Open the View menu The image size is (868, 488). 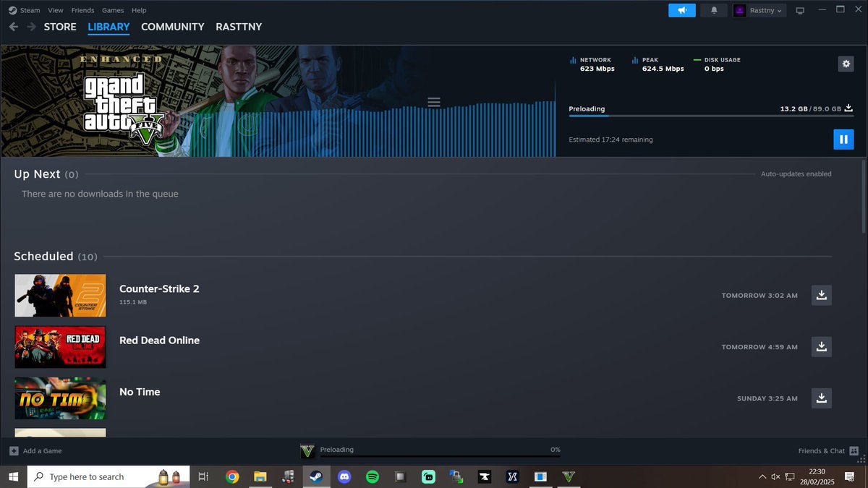[x=56, y=10]
